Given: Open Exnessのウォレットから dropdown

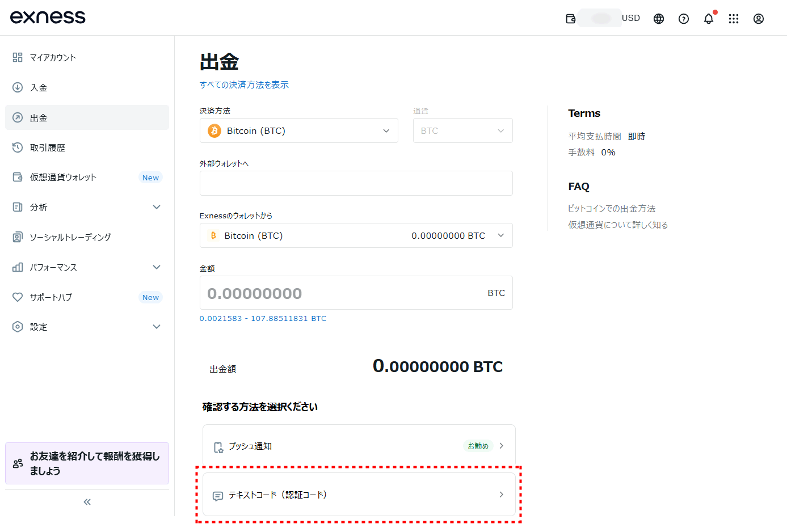Looking at the screenshot, I should (356, 235).
